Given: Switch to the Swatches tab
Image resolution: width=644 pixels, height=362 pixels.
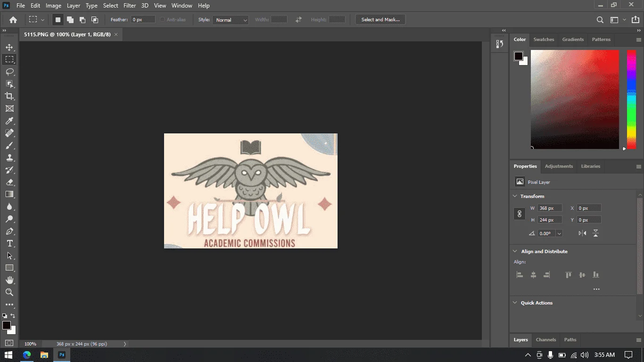Looking at the screenshot, I should click(x=544, y=40).
